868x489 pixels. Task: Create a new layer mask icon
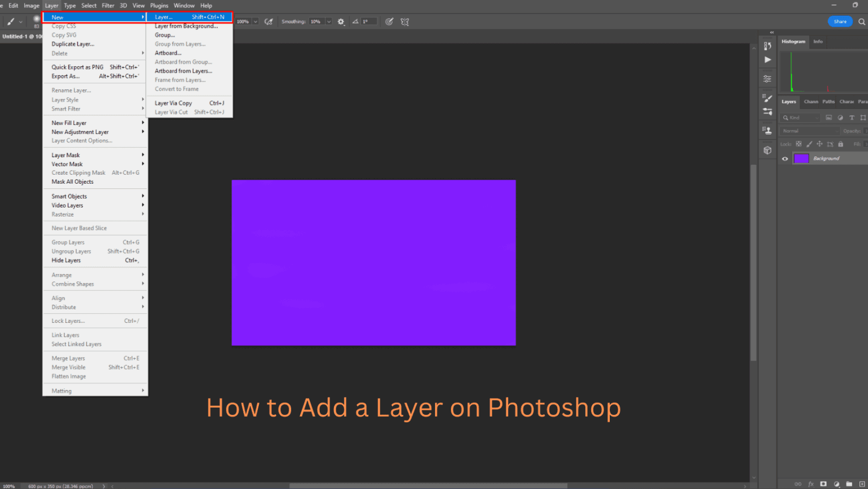(823, 484)
